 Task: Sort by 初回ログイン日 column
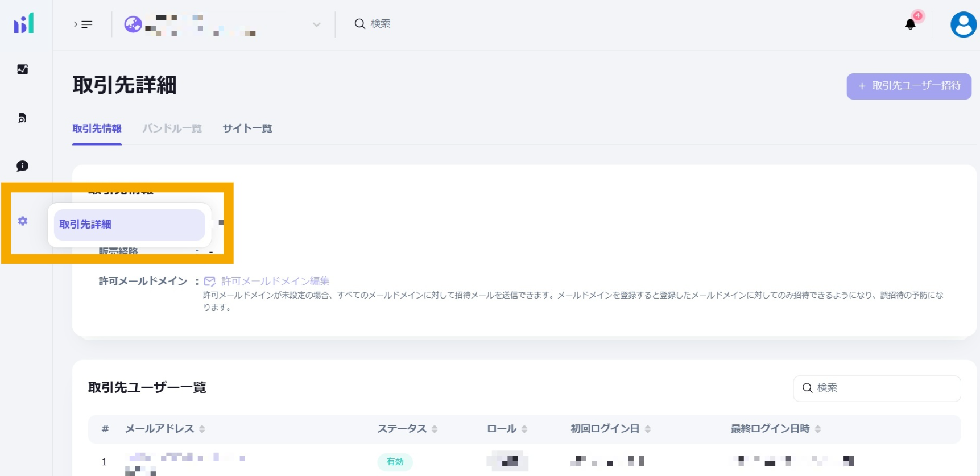[x=647, y=429]
